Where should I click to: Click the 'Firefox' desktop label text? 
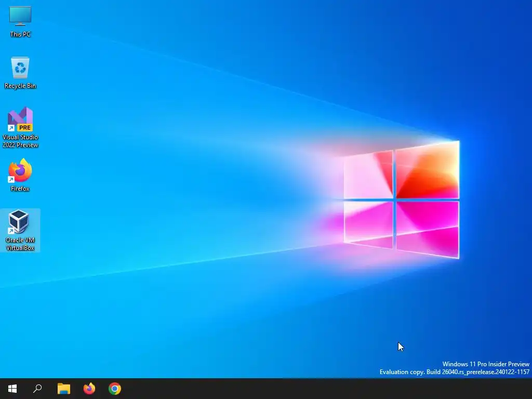tap(20, 189)
